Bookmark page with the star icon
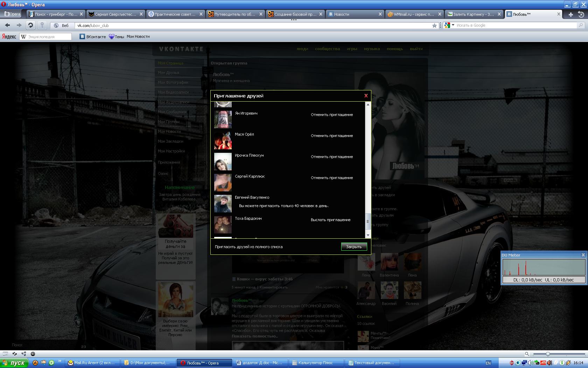588x368 pixels. [434, 25]
